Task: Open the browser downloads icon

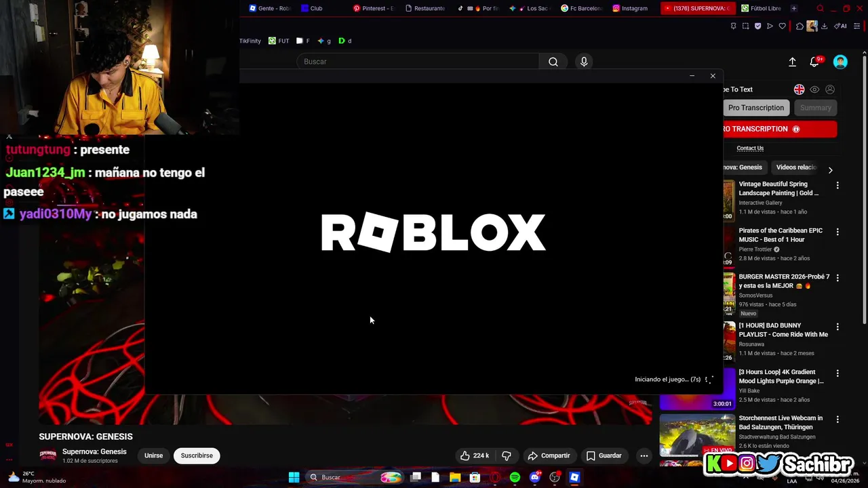Action: point(824,26)
